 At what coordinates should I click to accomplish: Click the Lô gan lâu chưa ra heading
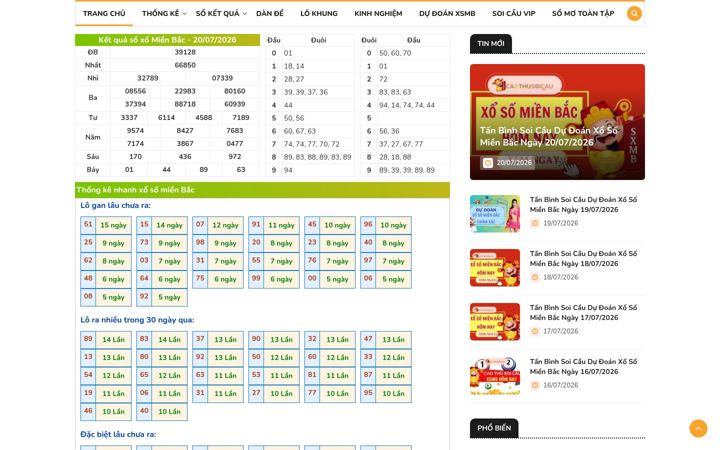point(115,205)
